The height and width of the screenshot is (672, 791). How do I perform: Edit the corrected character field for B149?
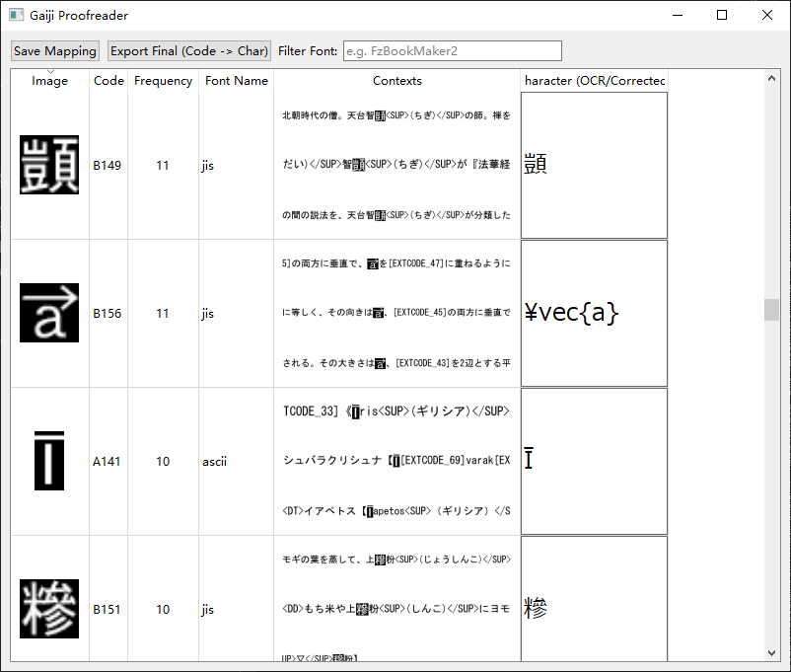[x=594, y=166]
